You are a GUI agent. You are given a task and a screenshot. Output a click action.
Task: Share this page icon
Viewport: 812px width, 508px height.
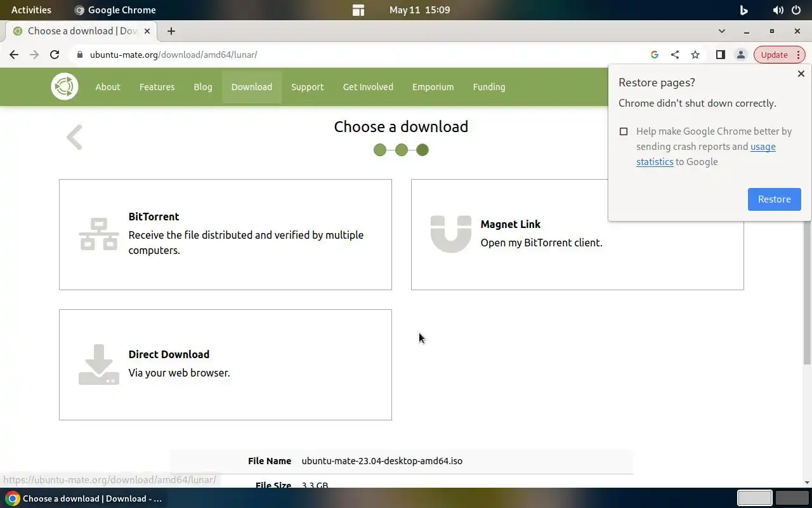coord(675,55)
